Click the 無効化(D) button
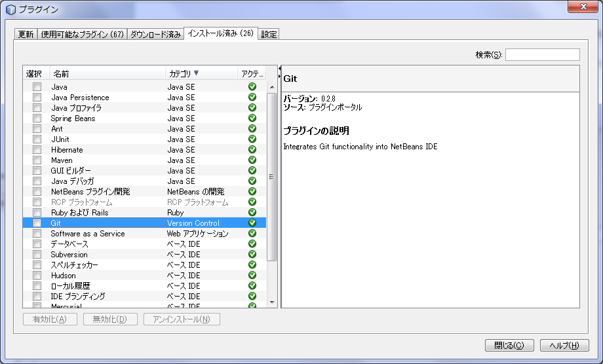Image resolution: width=603 pixels, height=364 pixels. [x=110, y=319]
